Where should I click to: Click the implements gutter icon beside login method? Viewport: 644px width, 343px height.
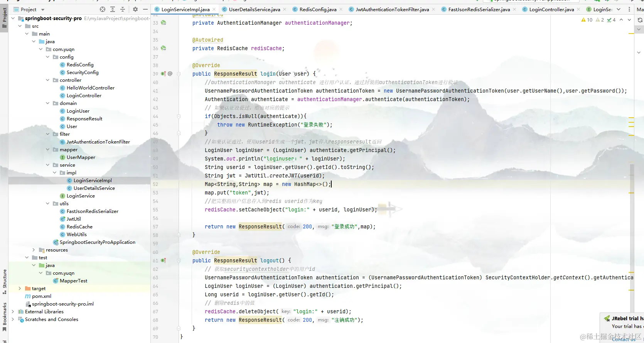(163, 74)
